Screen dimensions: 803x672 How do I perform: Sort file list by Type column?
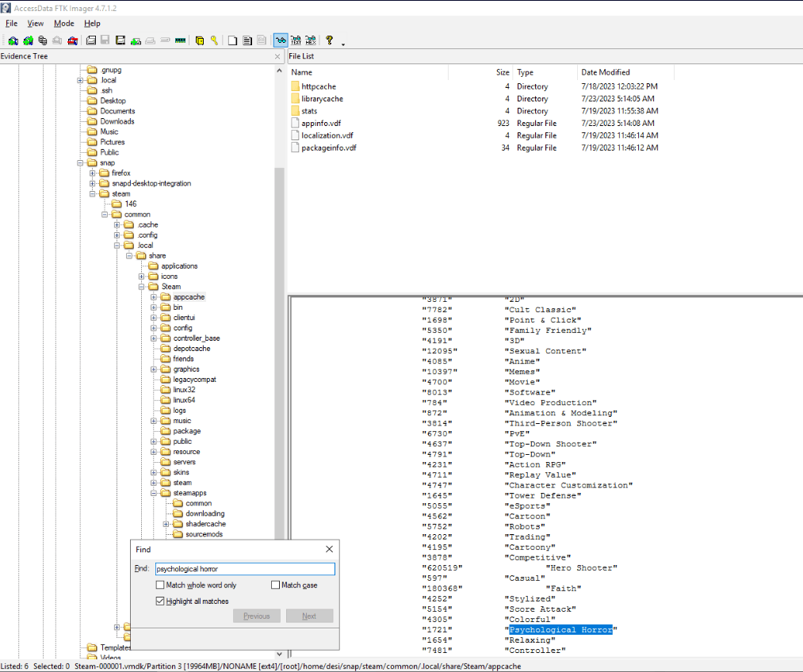pyautogui.click(x=545, y=72)
